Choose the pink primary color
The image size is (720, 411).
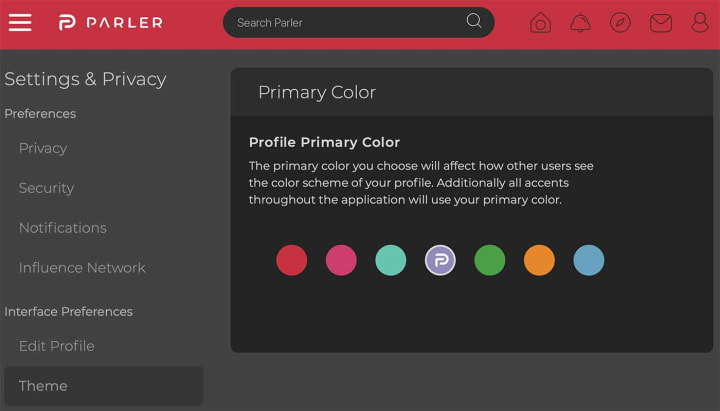click(x=341, y=260)
